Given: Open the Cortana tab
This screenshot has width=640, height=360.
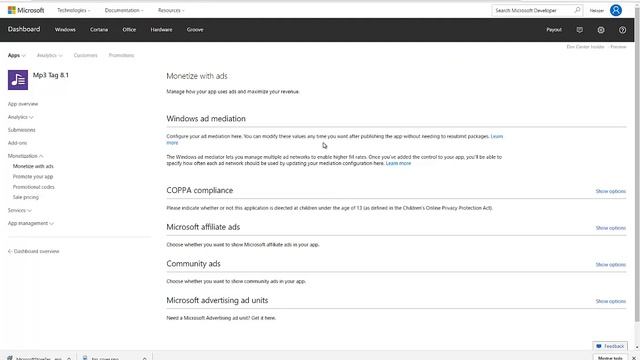Looking at the screenshot, I should (x=99, y=30).
